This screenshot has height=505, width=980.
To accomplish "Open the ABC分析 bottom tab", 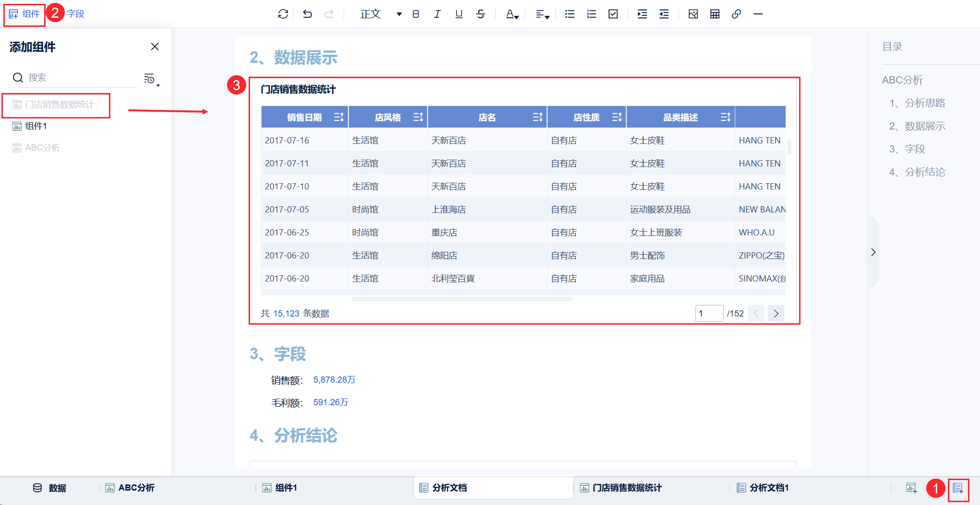I will (130, 488).
